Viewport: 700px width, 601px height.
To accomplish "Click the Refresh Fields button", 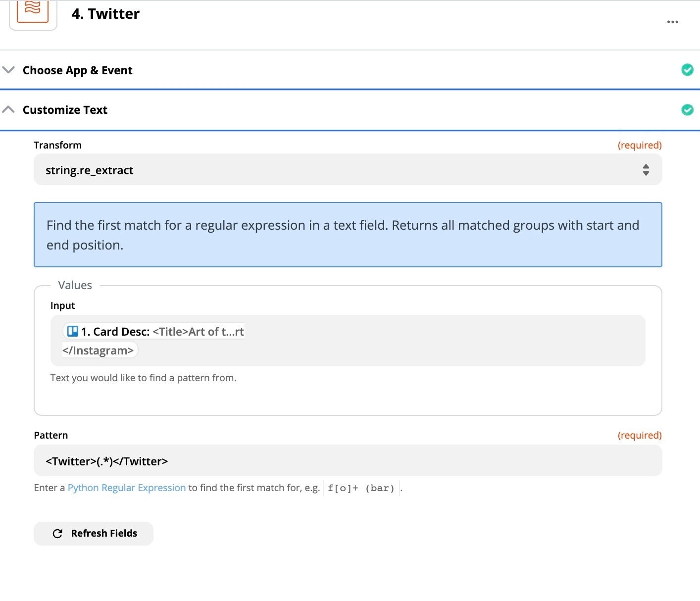I will pos(94,534).
